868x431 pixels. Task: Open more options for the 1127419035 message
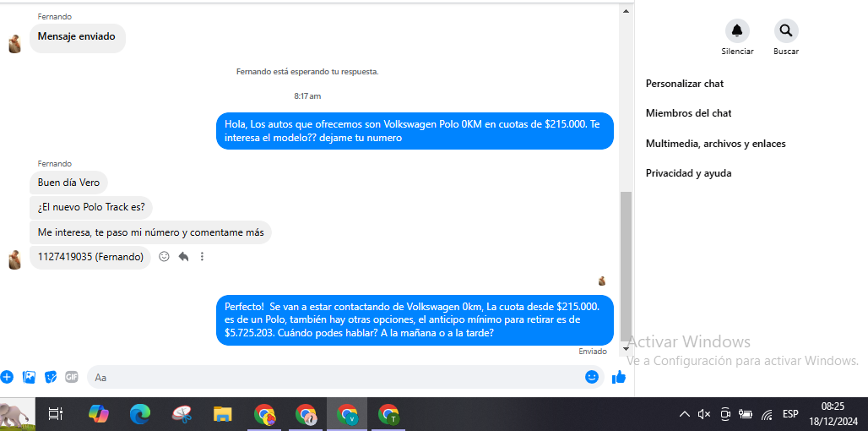(x=202, y=257)
